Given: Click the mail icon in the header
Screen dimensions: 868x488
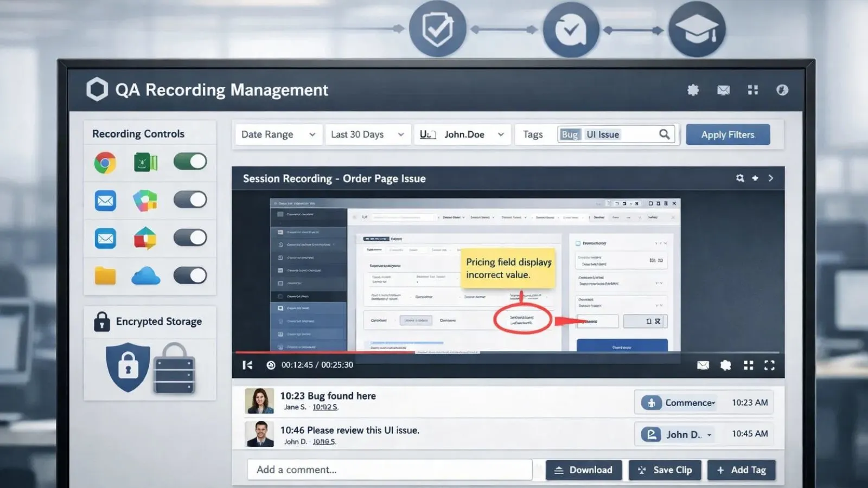Looking at the screenshot, I should coord(723,90).
